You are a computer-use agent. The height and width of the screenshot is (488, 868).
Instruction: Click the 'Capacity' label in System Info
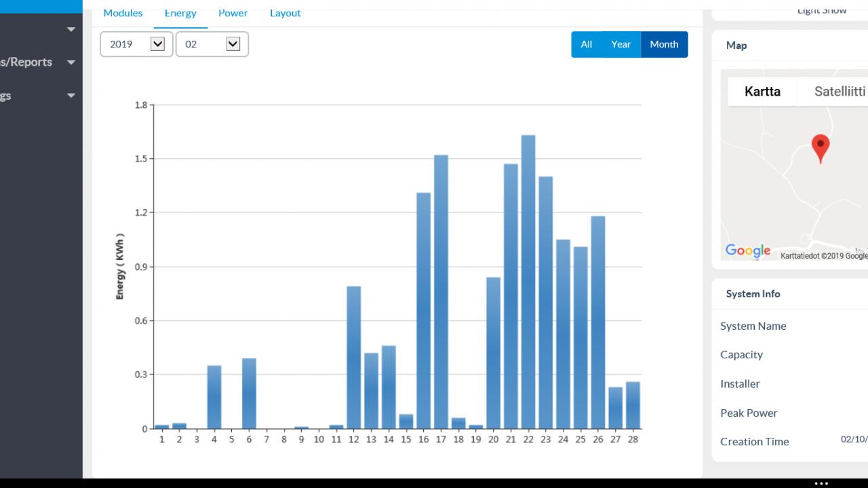[x=741, y=355]
